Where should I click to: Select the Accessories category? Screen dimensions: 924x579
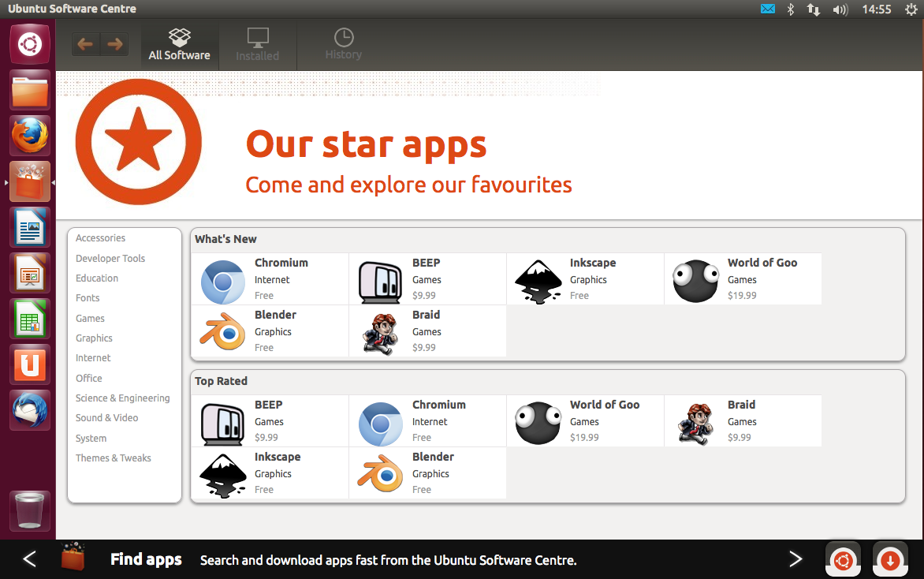[x=100, y=238]
